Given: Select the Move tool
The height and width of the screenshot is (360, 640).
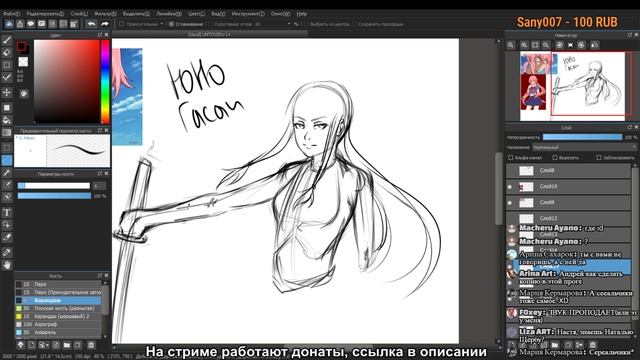Looking at the screenshot, I should [x=7, y=92].
